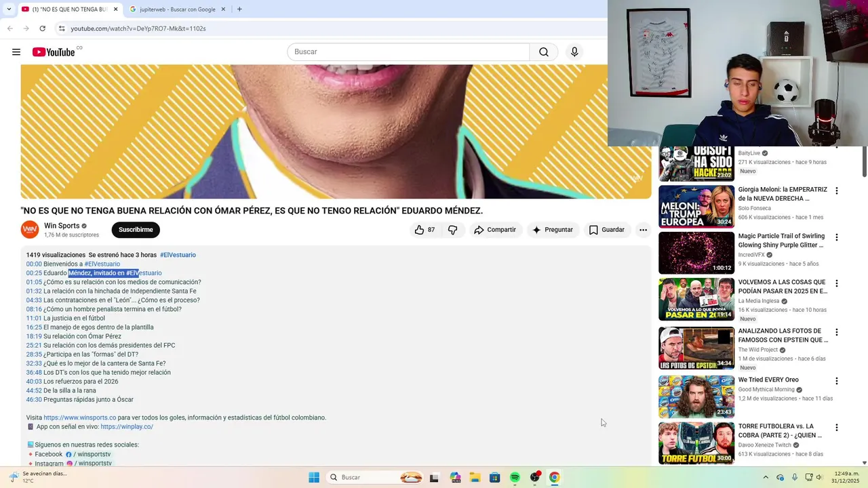Click the Preguntar button
Image resolution: width=868 pixels, height=488 pixels.
553,230
